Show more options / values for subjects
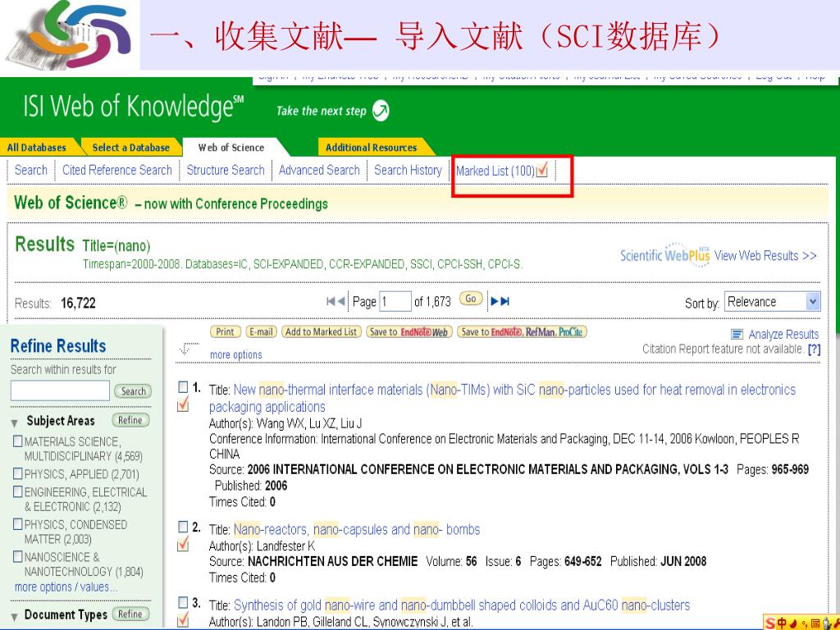This screenshot has height=630, width=840. (66, 587)
